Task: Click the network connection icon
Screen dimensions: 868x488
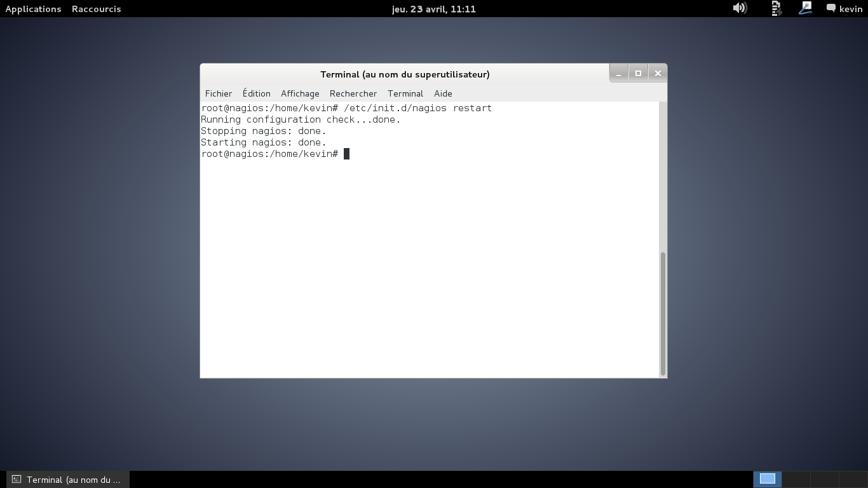Action: [776, 8]
